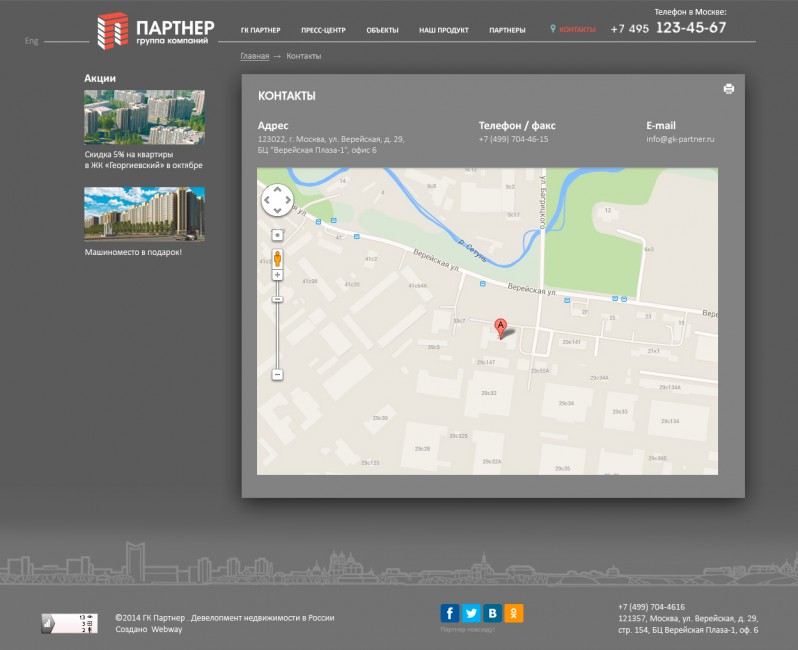Click the ул. Багрицкого street label
798x650 pixels.
click(543, 202)
